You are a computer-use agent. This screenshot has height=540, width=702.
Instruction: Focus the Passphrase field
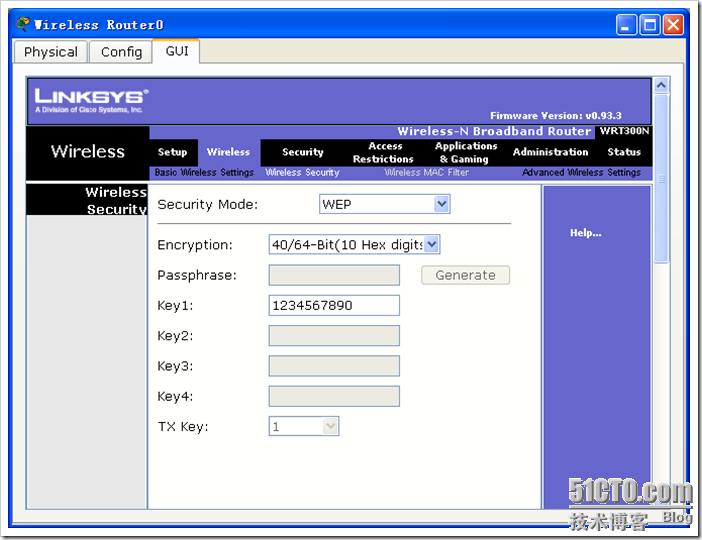[x=334, y=275]
